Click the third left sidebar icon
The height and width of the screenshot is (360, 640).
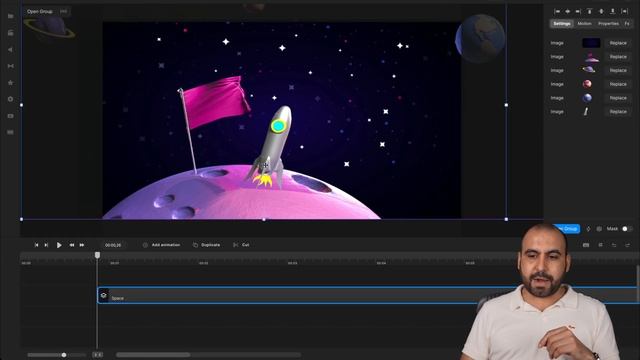pyautogui.click(x=11, y=49)
